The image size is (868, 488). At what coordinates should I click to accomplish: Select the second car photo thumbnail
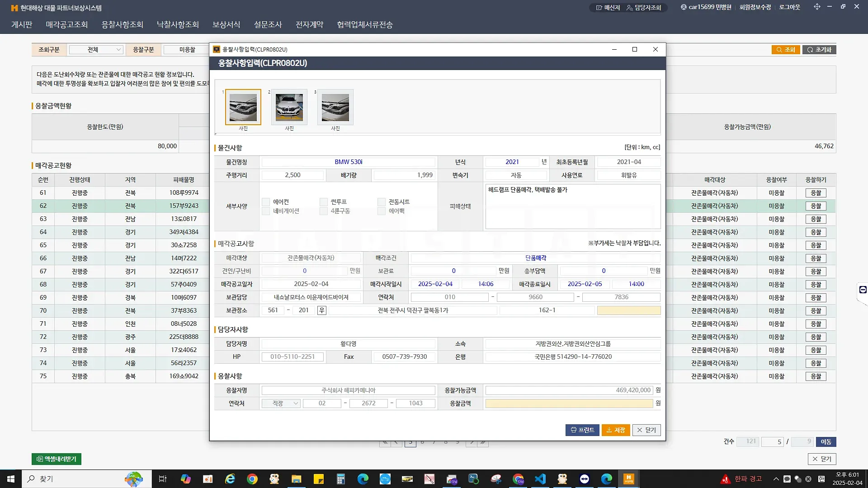[289, 107]
